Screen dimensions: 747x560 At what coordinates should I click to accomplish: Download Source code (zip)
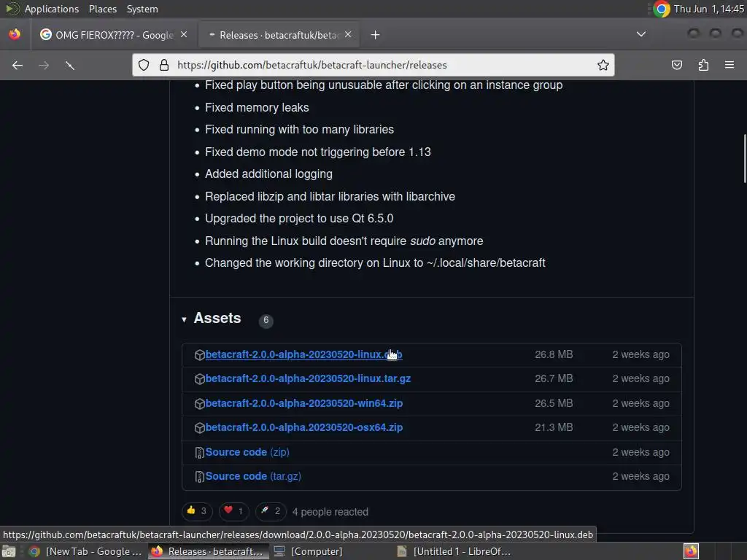tap(247, 452)
